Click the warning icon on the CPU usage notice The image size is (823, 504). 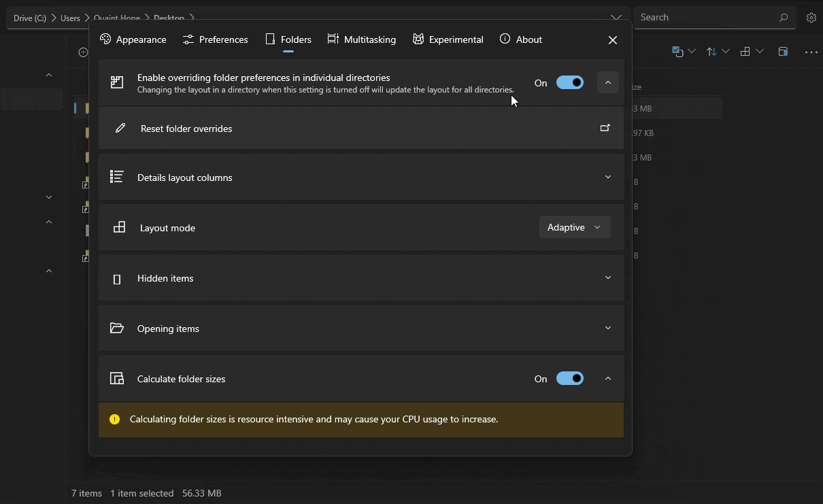pos(114,419)
